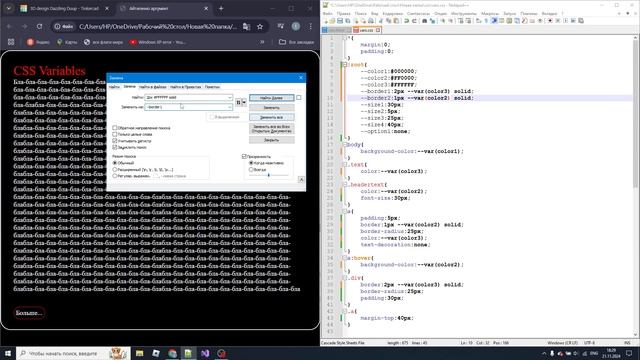The image size is (640, 360).
Task: Select 'Регуляр. выражен.' search mode radio
Action: point(115,176)
